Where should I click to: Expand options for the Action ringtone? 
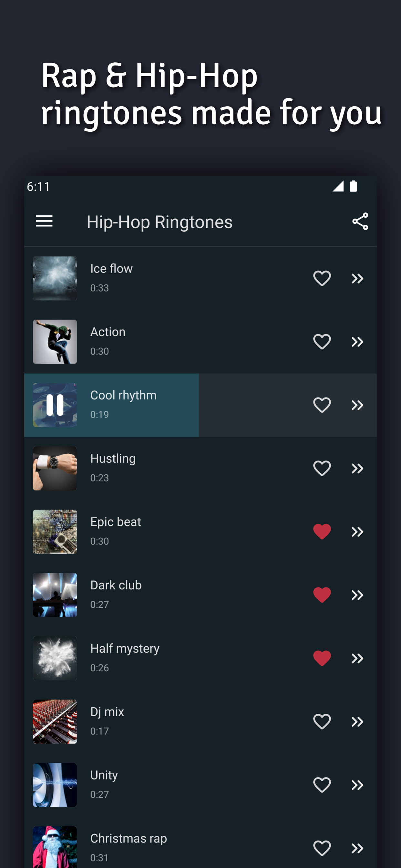point(357,341)
